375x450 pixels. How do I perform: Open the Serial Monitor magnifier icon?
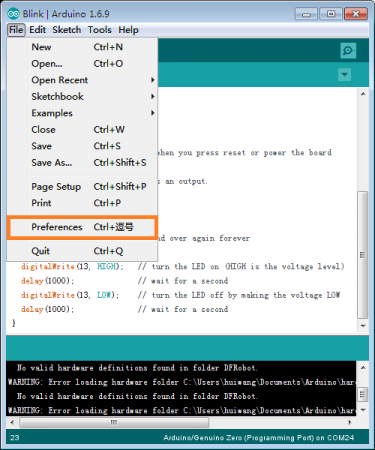[348, 51]
